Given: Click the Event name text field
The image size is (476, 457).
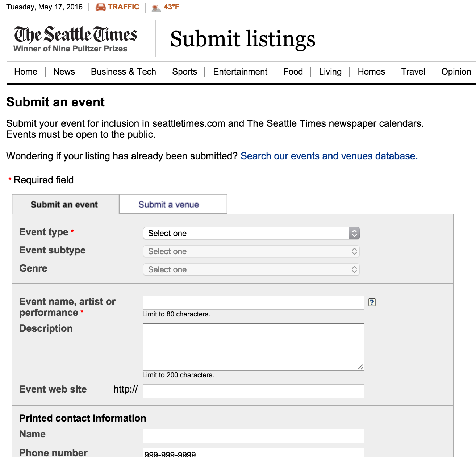Looking at the screenshot, I should tap(253, 303).
